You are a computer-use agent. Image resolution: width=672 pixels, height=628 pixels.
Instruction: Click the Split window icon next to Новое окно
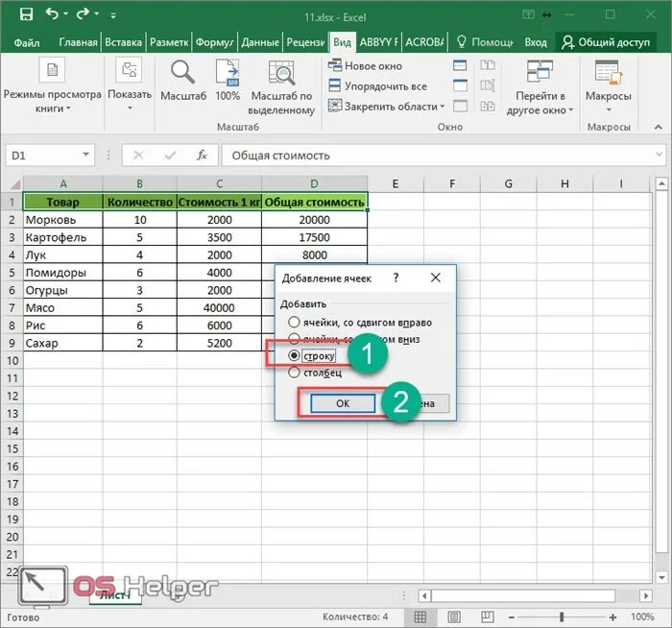[x=460, y=65]
